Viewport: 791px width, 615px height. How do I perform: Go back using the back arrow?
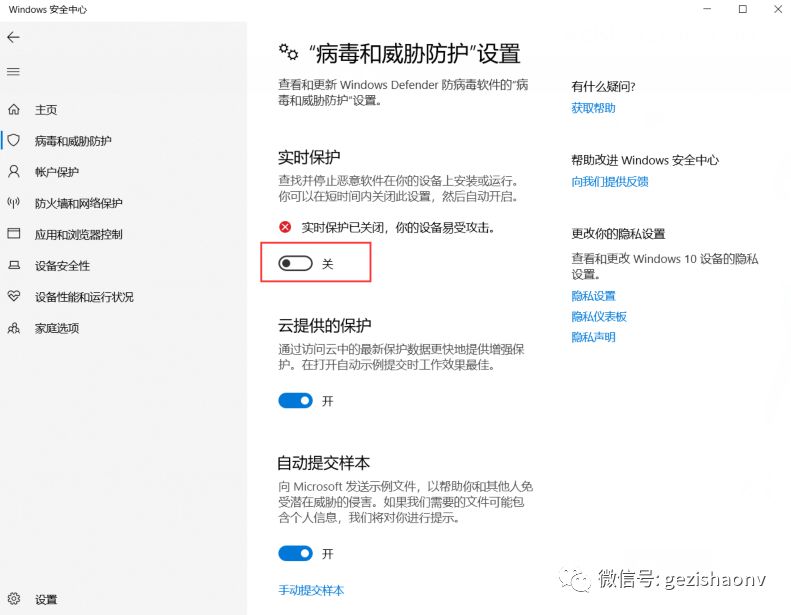pos(14,37)
